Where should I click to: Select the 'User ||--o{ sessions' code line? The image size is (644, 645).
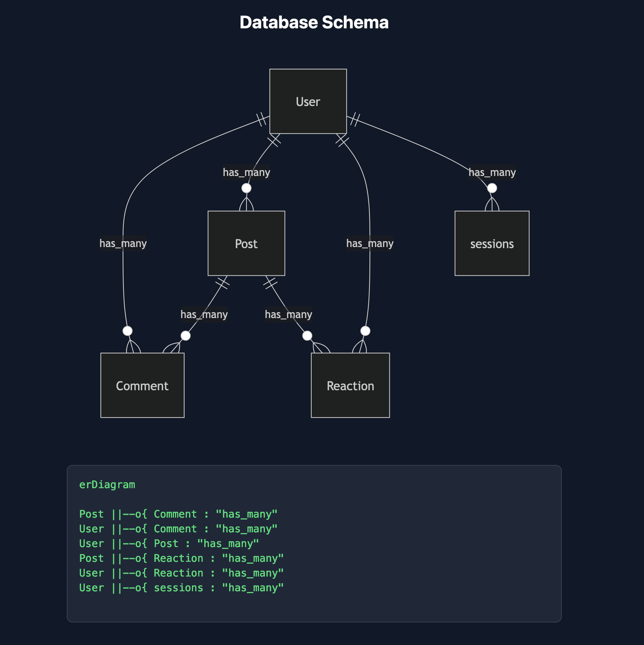point(181,588)
